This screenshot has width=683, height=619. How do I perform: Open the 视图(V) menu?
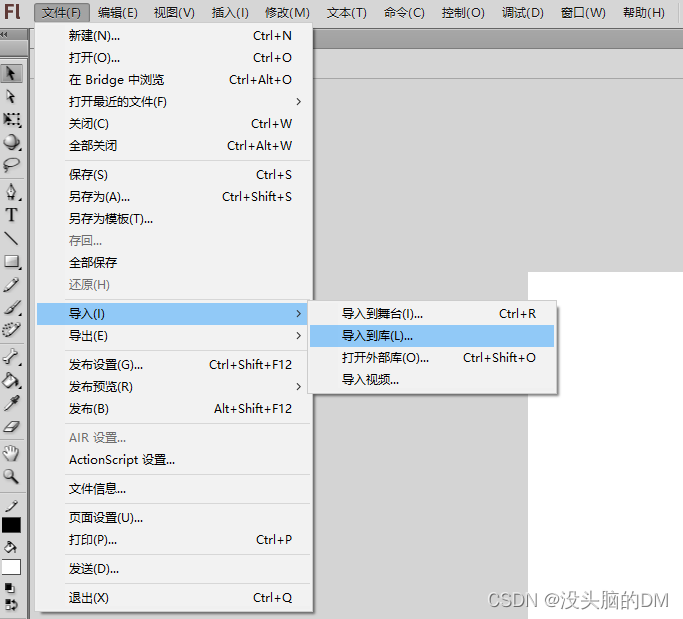pyautogui.click(x=174, y=13)
